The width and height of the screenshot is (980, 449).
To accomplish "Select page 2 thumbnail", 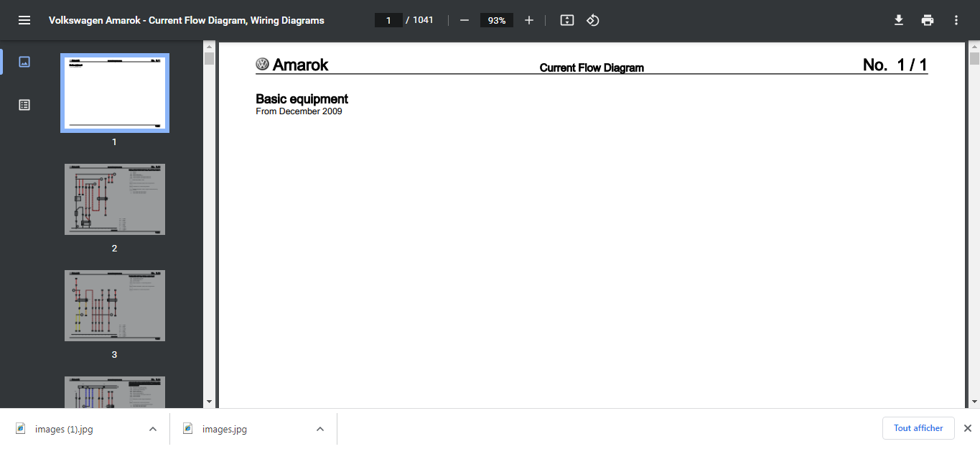I will click(x=115, y=199).
